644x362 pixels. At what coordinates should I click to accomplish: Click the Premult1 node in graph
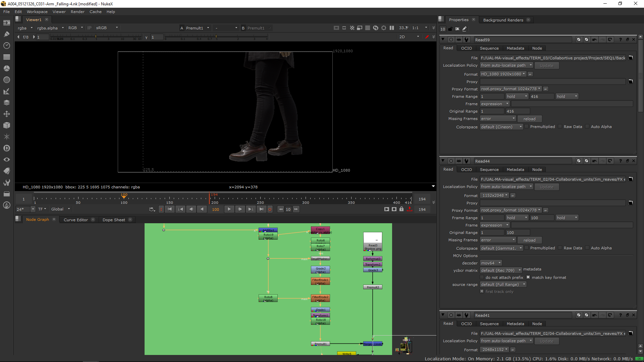coord(320,344)
